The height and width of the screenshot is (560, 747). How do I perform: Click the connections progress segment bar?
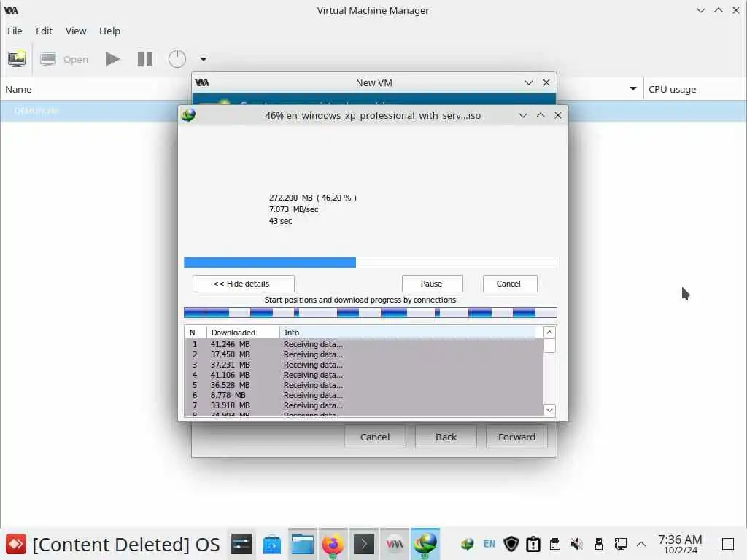pos(370,312)
